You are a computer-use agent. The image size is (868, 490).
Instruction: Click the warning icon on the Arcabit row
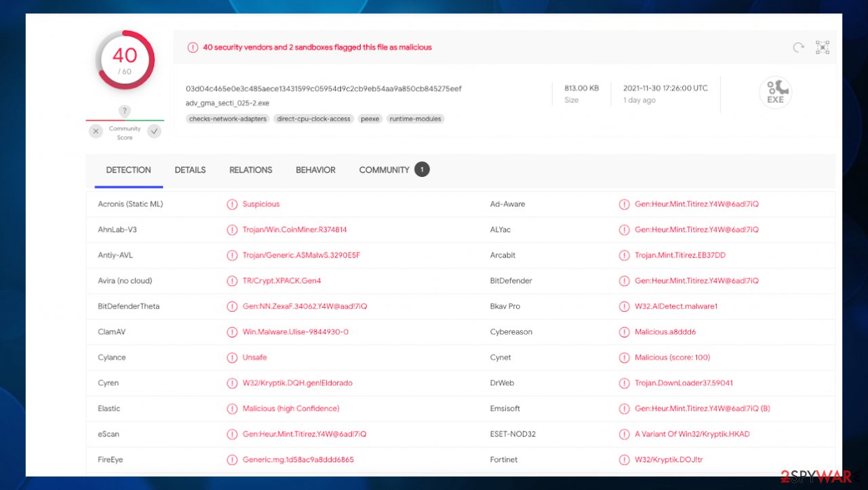(624, 256)
